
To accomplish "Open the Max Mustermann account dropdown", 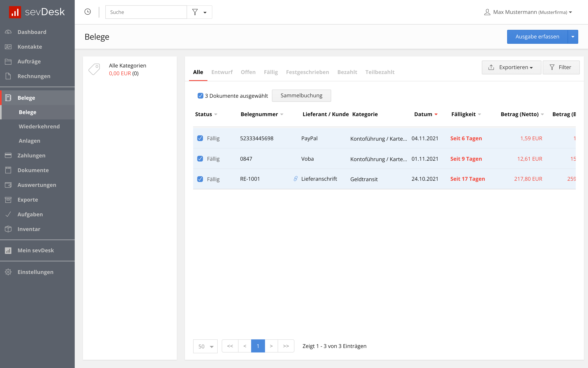I will 570,12.
